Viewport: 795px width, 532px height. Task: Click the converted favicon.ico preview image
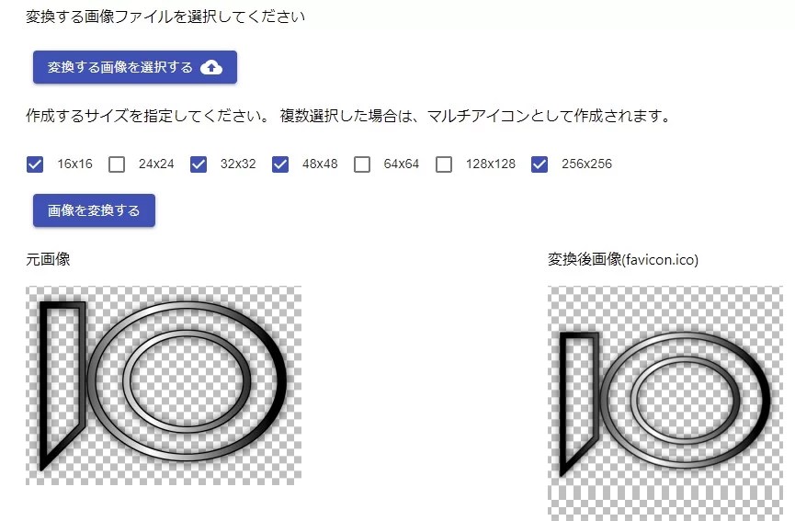click(x=665, y=403)
